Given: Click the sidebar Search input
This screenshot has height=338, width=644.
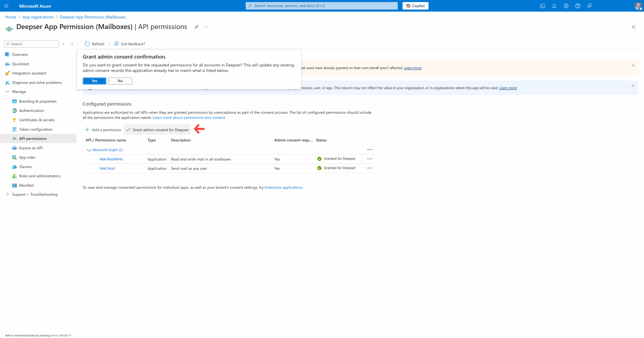Looking at the screenshot, I should pos(31,44).
